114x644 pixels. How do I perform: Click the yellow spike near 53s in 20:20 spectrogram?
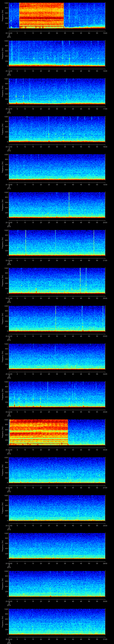click(94, 243)
